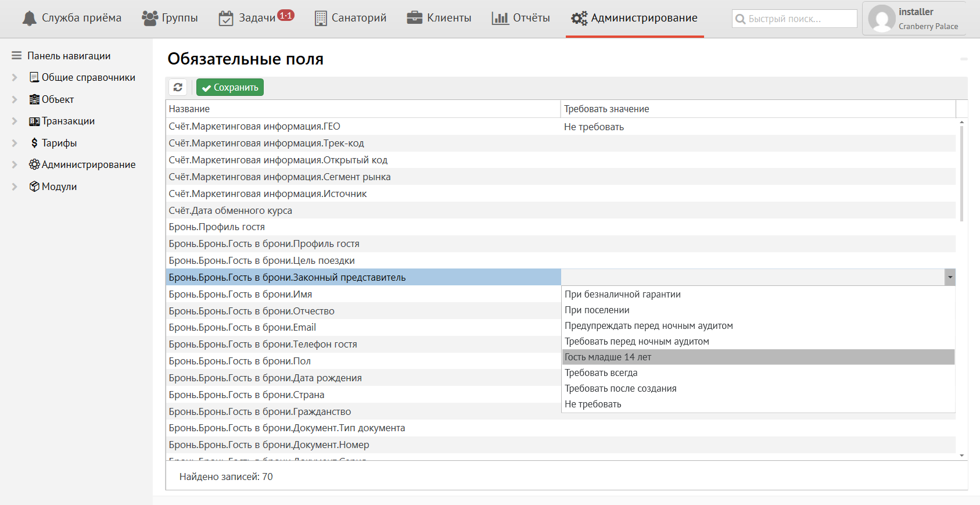Select the row Гость в брони.Имя
980x505 pixels.
pyautogui.click(x=363, y=294)
